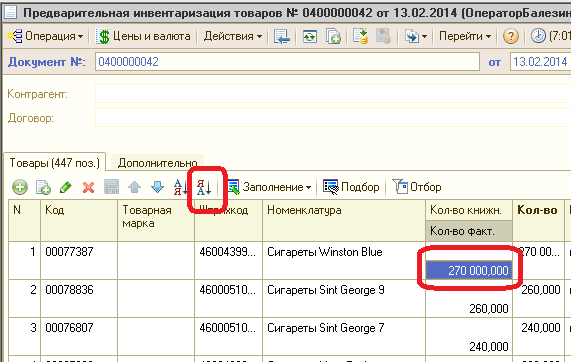This screenshot has width=571, height=362.
Task: Click code cell 00077387
Action: [x=79, y=261]
